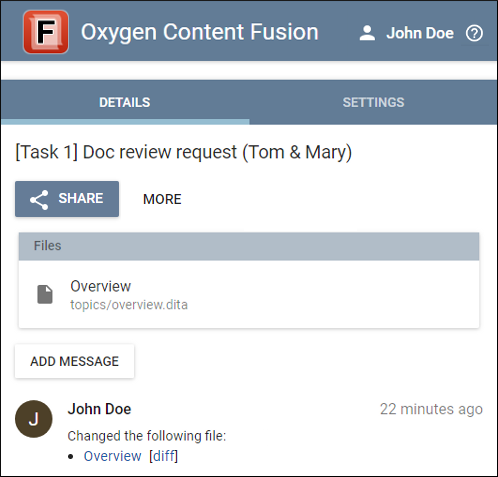498x477 pixels.
Task: Select the Details tab
Action: pyautogui.click(x=125, y=102)
